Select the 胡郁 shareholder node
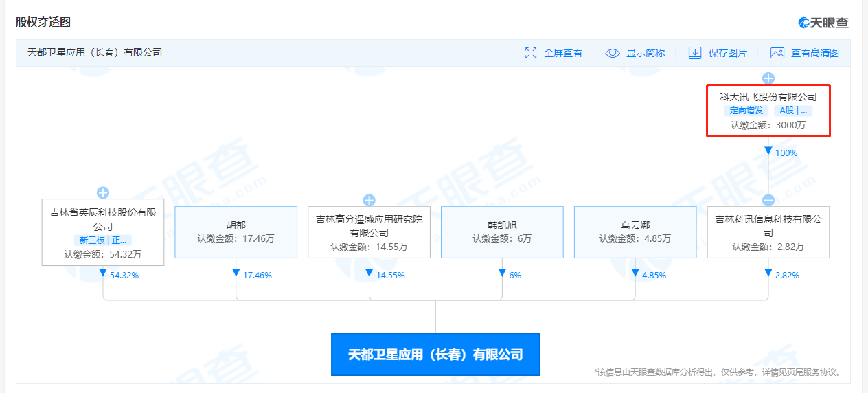The width and height of the screenshot is (868, 393). [x=236, y=232]
